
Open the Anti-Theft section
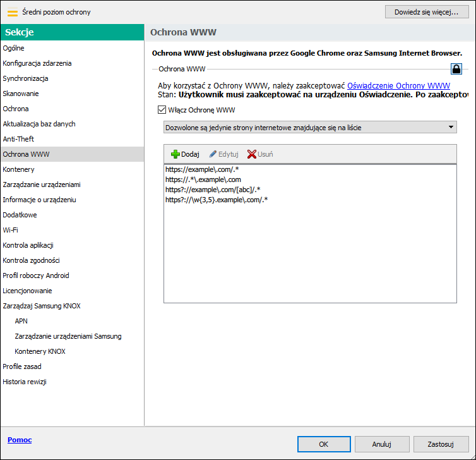(18, 139)
